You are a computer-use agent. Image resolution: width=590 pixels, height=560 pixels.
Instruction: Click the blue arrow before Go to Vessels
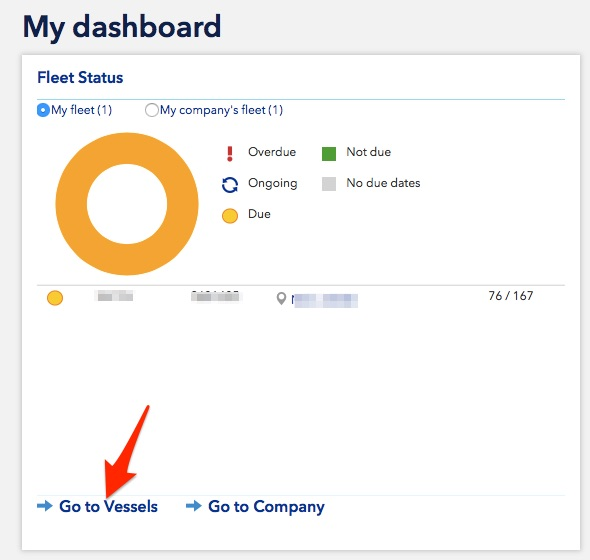pos(45,506)
